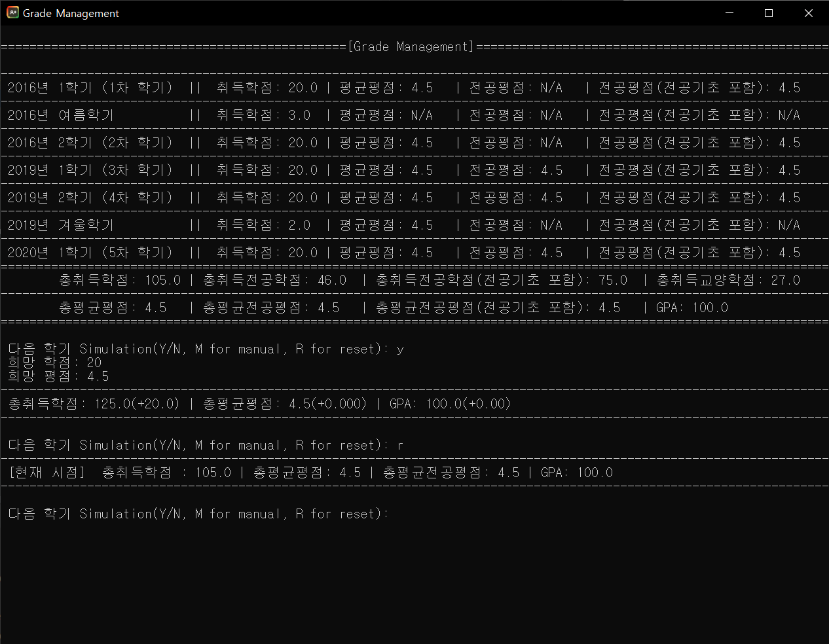Image resolution: width=829 pixels, height=644 pixels.
Task: Click 취득학점 2.0 in 2019년 겨울학기 row
Action: 263,225
